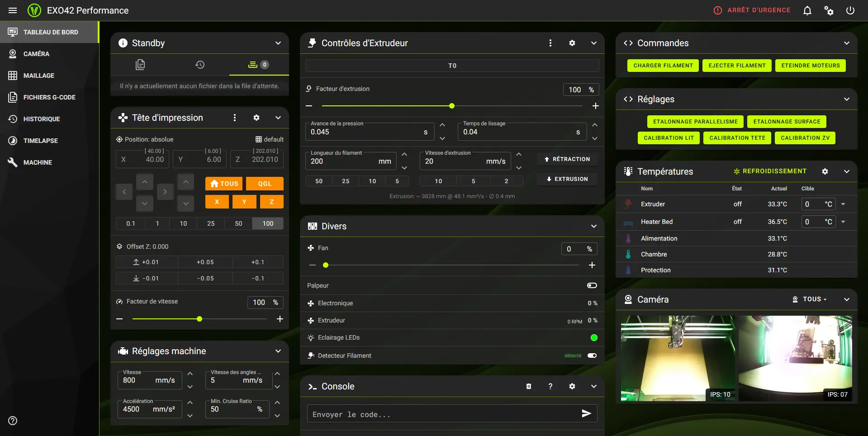Toggle the Detecteur Filament switch

[592, 355]
